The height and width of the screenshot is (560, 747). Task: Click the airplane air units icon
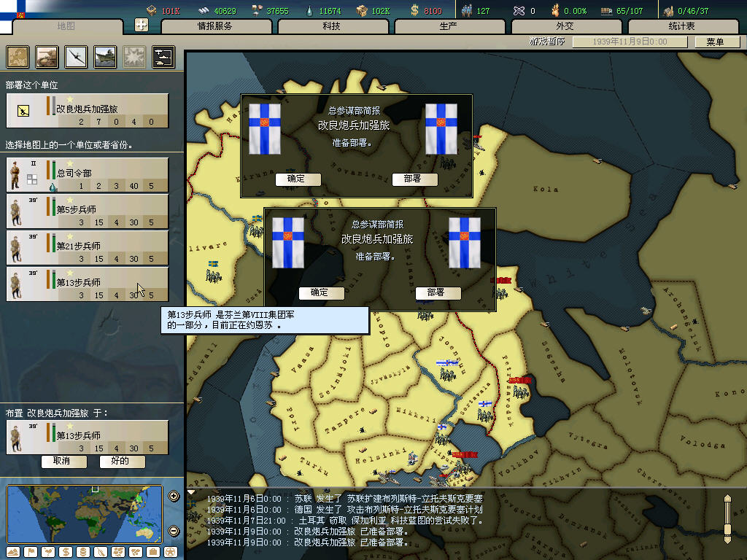pyautogui.click(x=76, y=57)
